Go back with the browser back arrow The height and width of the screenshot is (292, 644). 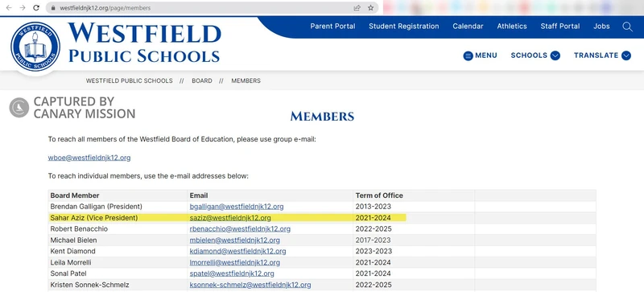(9, 8)
